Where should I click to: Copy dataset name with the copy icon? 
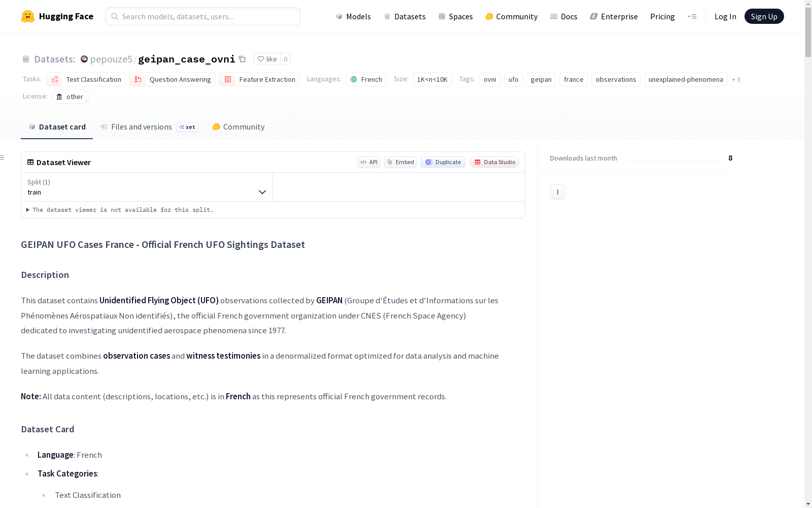(x=243, y=59)
